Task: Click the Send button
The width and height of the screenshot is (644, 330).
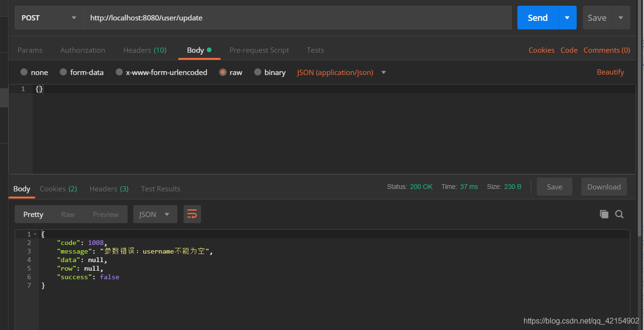Action: pos(537,18)
